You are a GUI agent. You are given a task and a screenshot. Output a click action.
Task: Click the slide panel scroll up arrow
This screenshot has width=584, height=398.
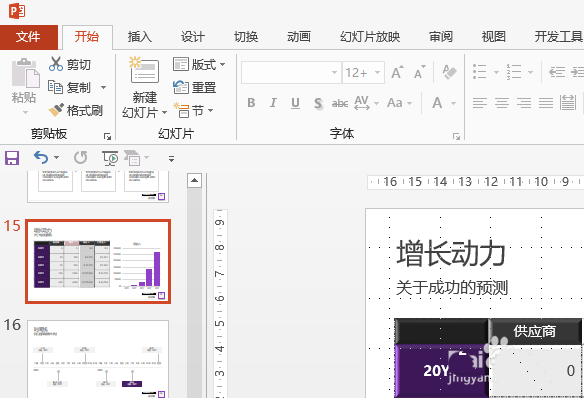click(194, 181)
